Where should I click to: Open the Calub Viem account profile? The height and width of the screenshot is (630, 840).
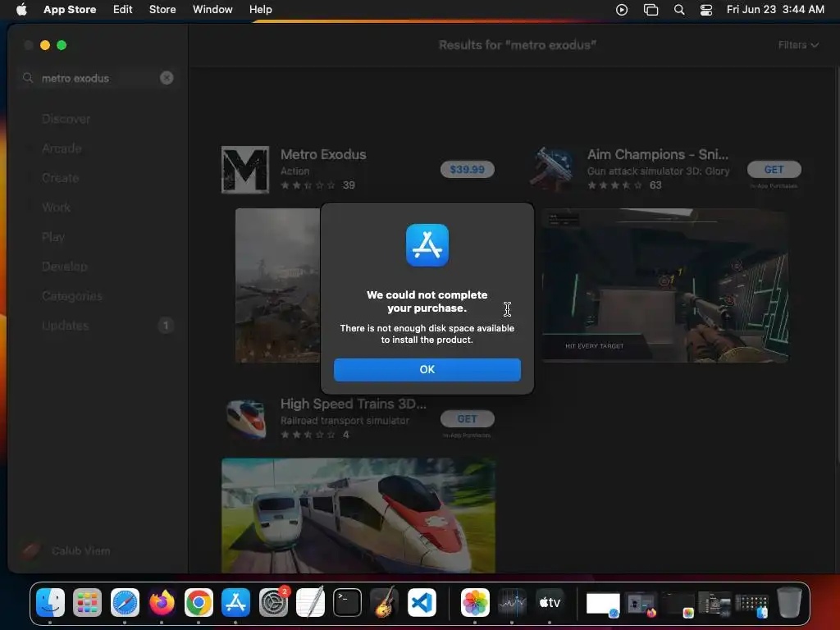click(x=66, y=550)
